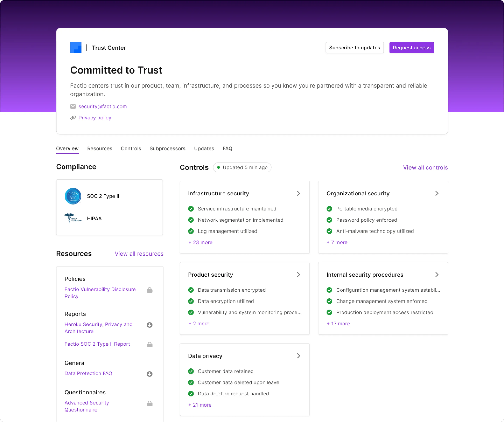Viewport: 504px width, 422px height.
Task: Click the link icon next to Privacy policy
Action: [73, 118]
